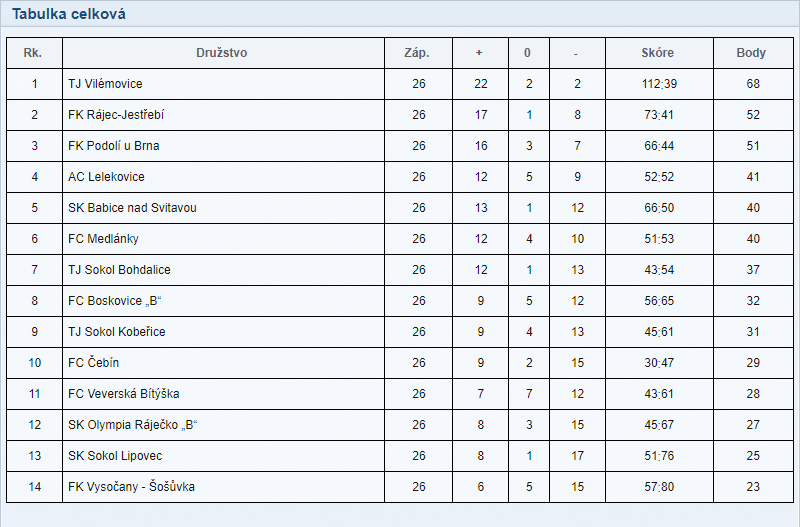Click the Body column header
The height and width of the screenshot is (527, 800).
(x=751, y=53)
